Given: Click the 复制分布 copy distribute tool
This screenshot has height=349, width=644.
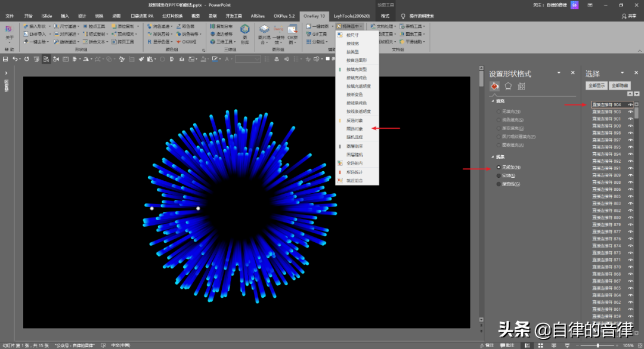Looking at the screenshot, I should pos(221,26).
